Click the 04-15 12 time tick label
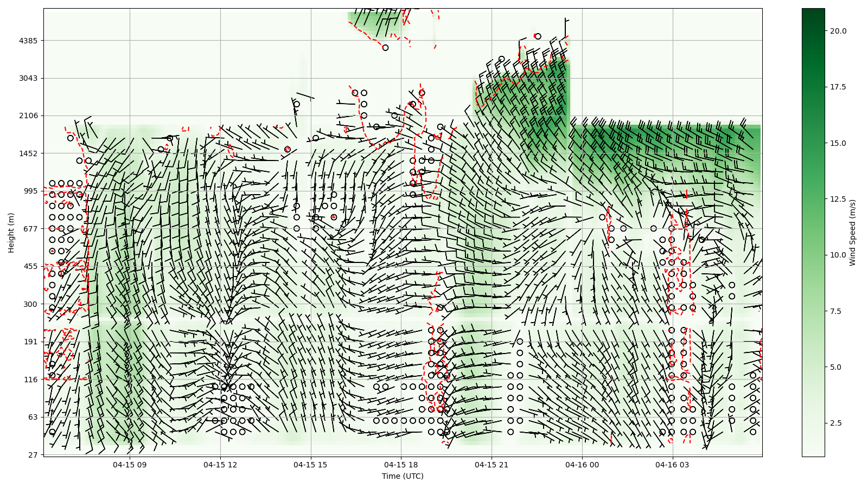The height and width of the screenshot is (488, 868). [220, 465]
